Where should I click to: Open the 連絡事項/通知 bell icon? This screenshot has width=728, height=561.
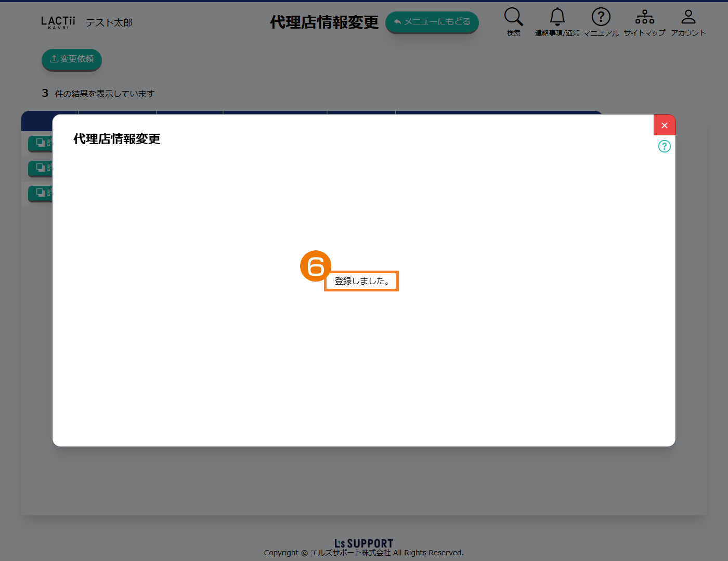tap(557, 18)
